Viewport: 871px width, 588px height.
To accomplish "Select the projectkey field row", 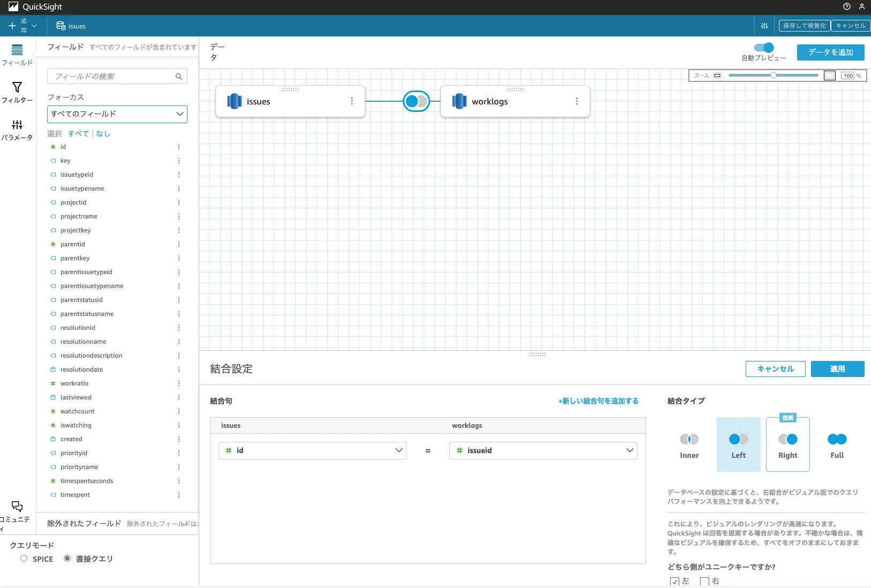I will click(117, 230).
